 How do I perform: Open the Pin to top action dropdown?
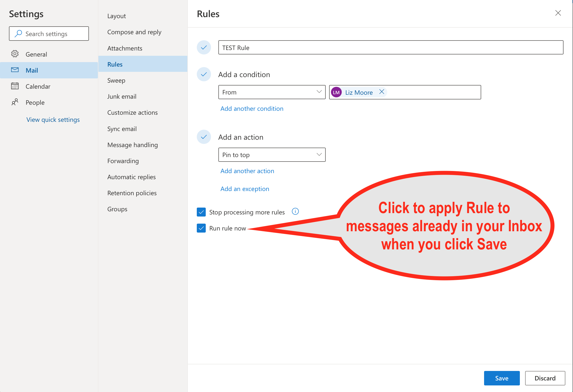272,155
